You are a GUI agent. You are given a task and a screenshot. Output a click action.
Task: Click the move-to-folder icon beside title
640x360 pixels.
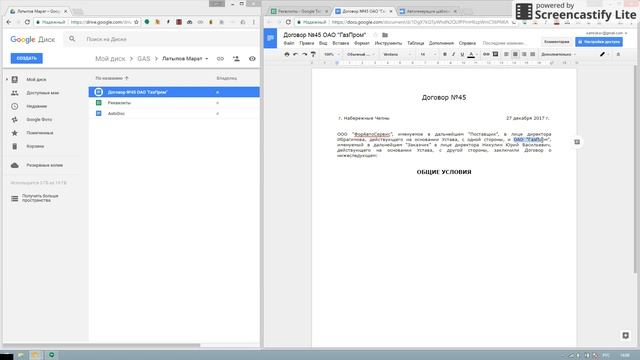385,35
